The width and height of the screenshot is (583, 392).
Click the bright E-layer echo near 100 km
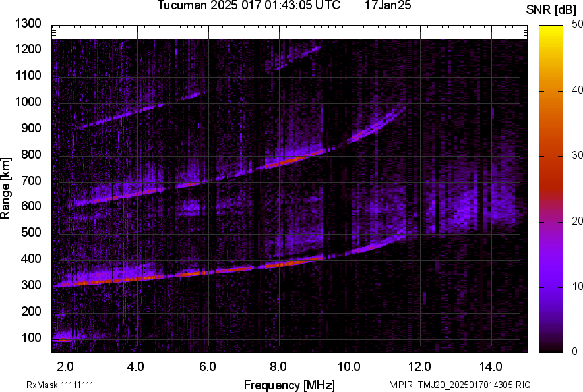tap(62, 339)
